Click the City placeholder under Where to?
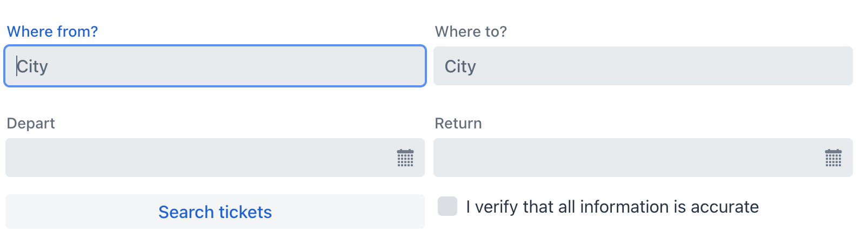This screenshot has height=245, width=868. (460, 66)
